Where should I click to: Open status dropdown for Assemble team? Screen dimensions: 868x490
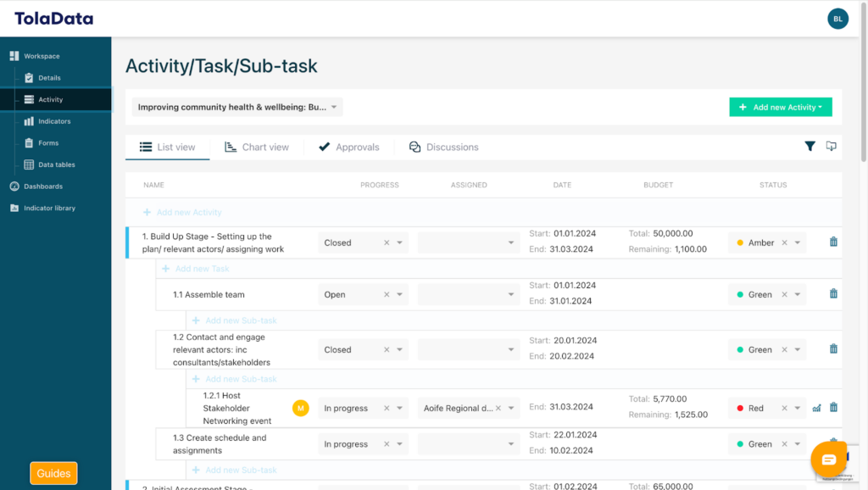[798, 295]
